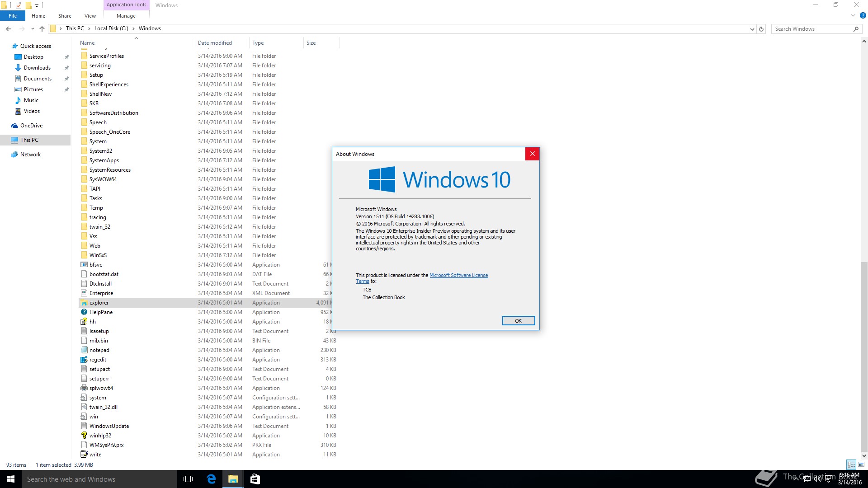Open quick access toolbar customize dropdown
The width and height of the screenshot is (868, 488).
37,6
